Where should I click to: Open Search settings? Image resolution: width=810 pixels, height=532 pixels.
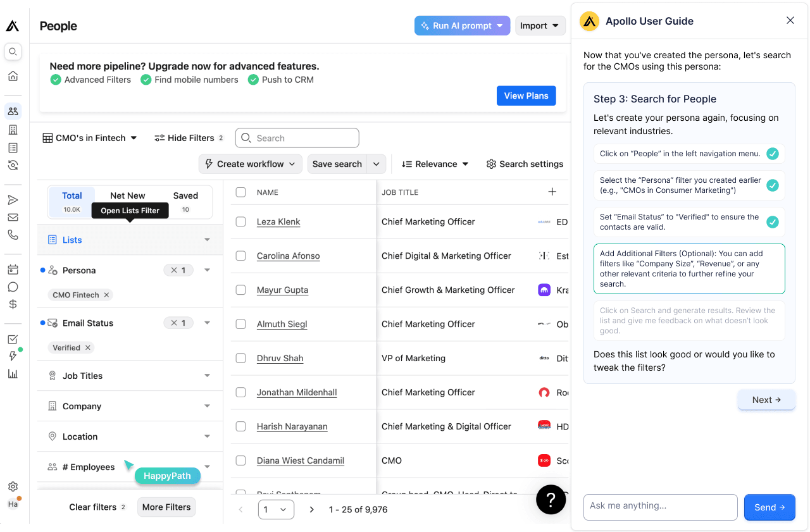pos(525,164)
